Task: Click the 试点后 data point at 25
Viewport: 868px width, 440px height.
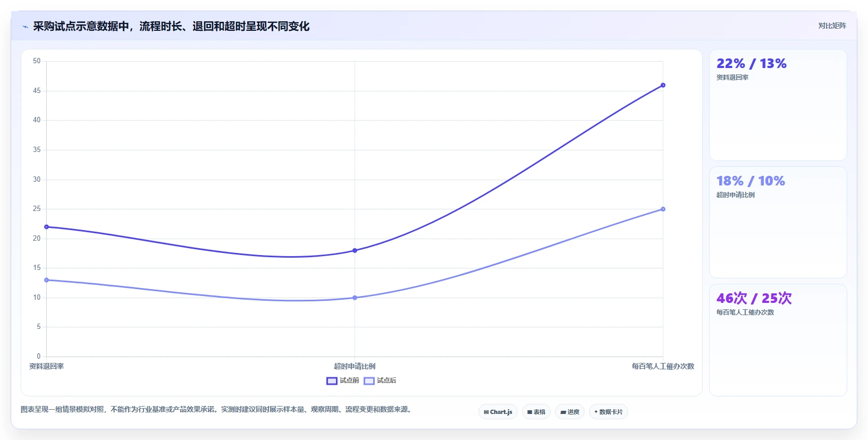Action: coord(663,209)
